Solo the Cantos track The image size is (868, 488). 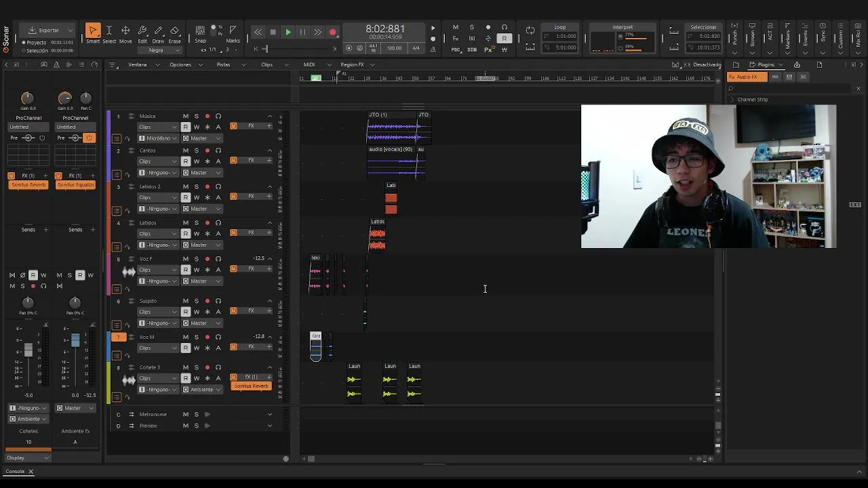click(196, 150)
